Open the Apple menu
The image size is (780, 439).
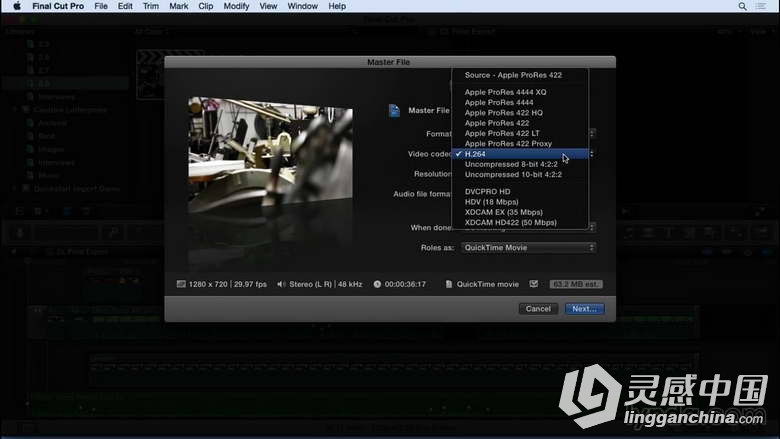(x=17, y=6)
